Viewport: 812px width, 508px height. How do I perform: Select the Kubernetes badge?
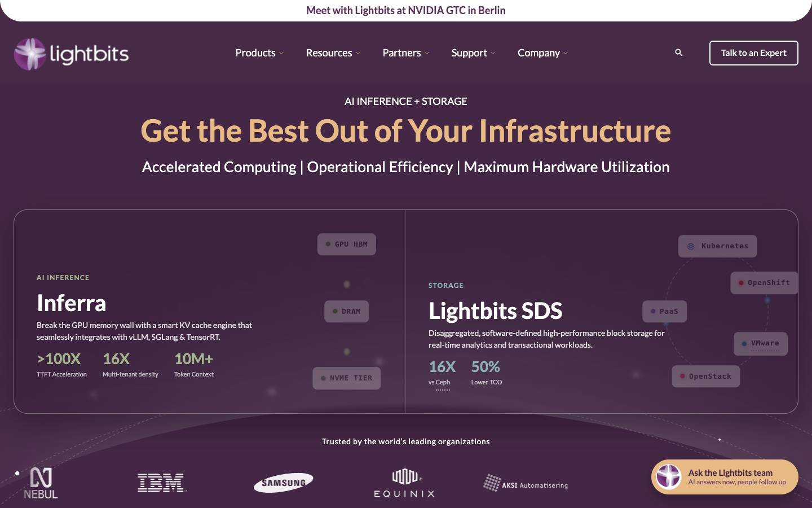pos(718,246)
